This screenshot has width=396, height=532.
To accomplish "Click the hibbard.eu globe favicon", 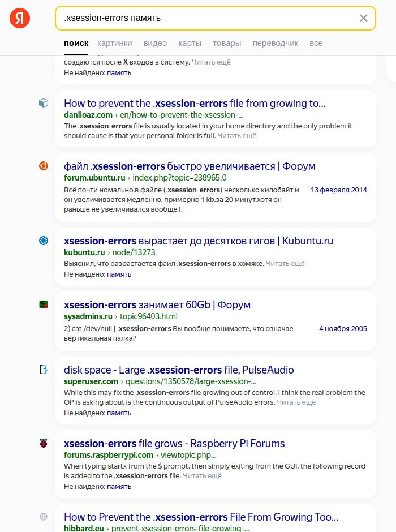I will point(44,517).
